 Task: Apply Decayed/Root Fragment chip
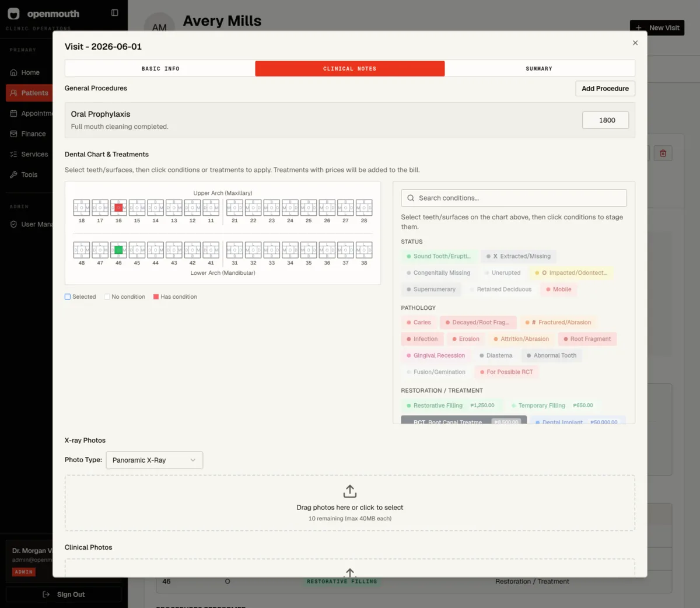477,322
